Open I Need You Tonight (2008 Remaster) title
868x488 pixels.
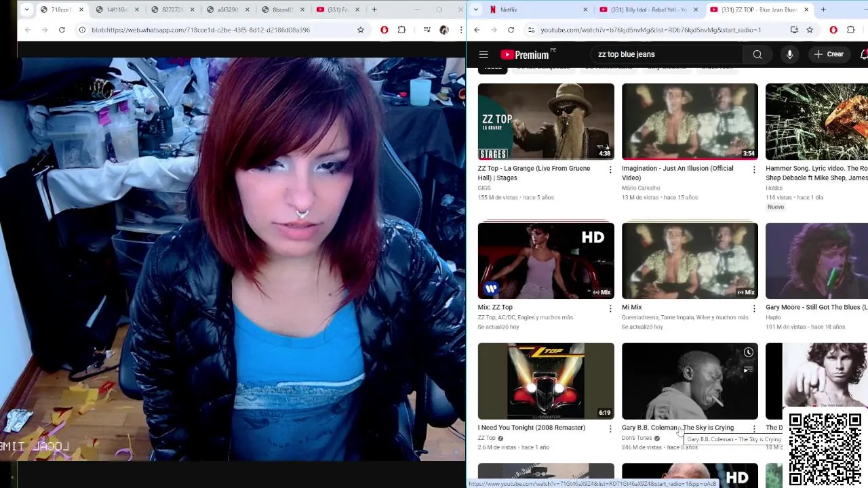point(532,428)
